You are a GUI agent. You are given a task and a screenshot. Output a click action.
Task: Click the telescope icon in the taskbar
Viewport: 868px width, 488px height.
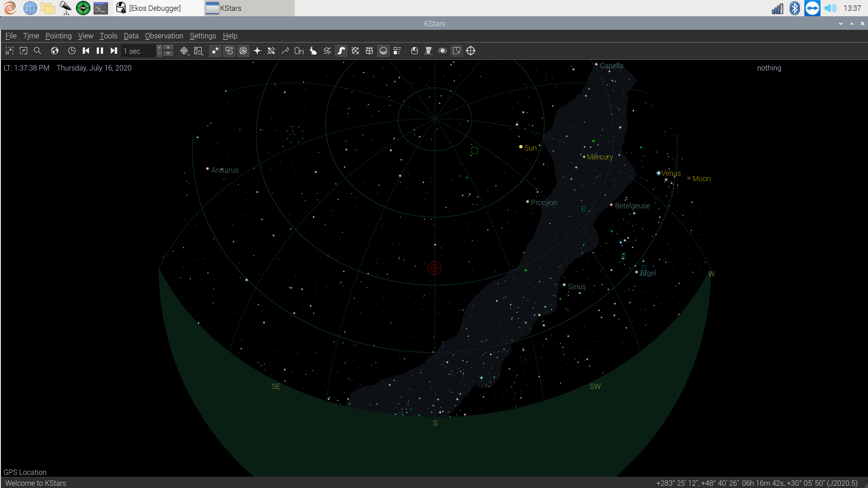(x=66, y=8)
